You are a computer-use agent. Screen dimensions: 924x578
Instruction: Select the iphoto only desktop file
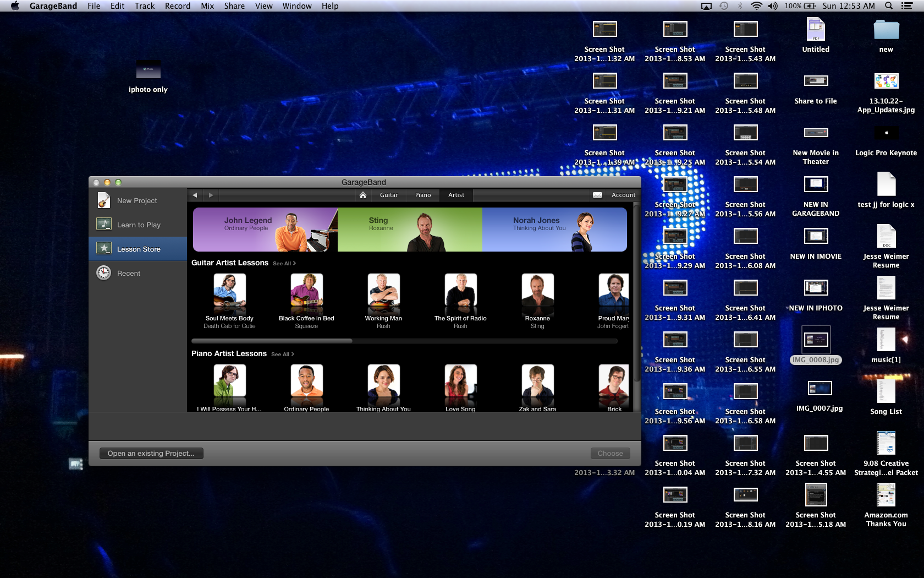coord(148,77)
